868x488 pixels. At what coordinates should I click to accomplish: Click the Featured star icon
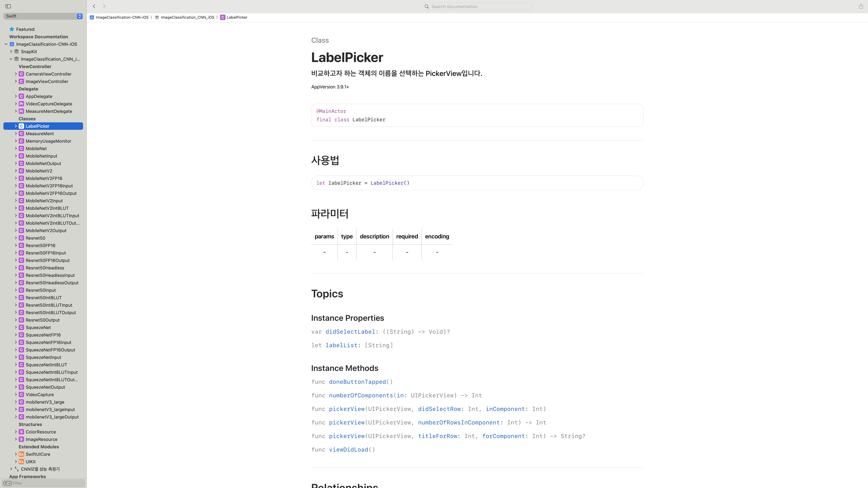[x=12, y=29]
